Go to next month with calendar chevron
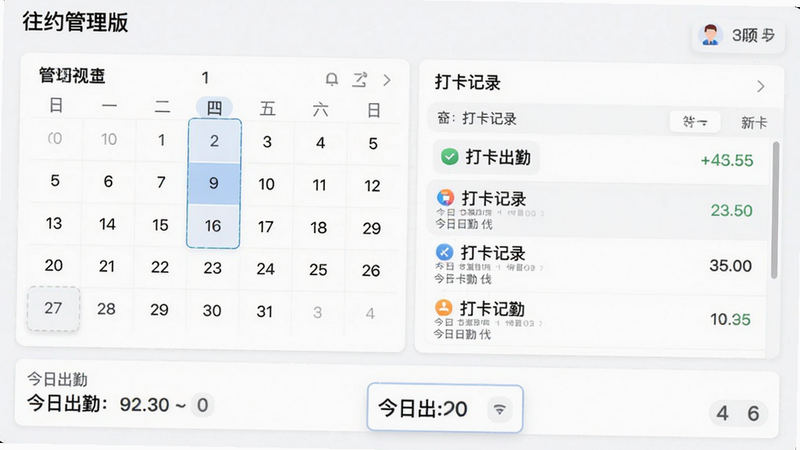 point(387,80)
